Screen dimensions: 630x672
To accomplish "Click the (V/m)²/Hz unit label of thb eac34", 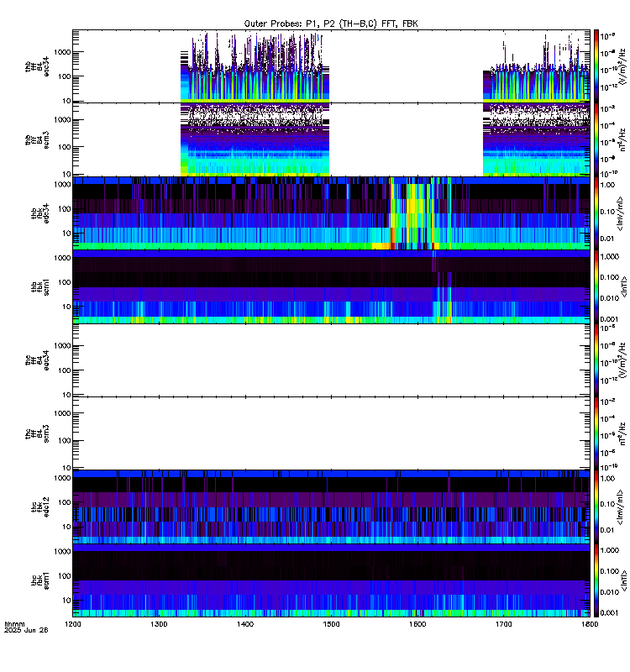I will [x=622, y=65].
